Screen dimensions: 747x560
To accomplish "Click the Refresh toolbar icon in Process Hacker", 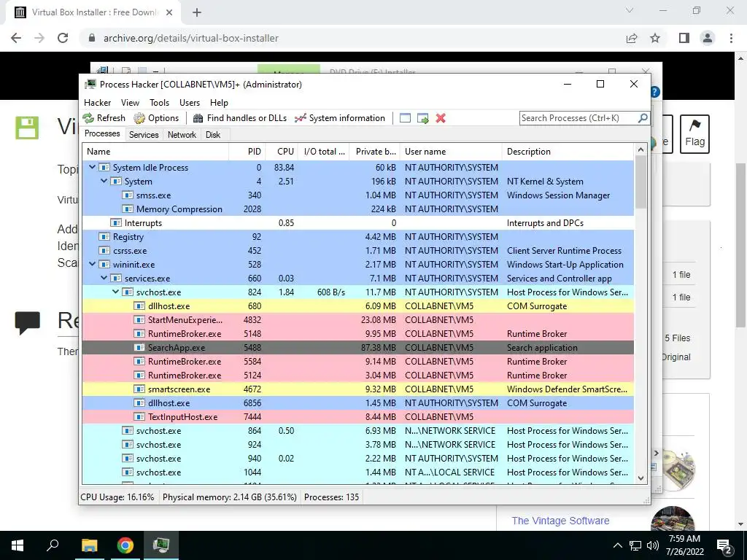I will (88, 118).
